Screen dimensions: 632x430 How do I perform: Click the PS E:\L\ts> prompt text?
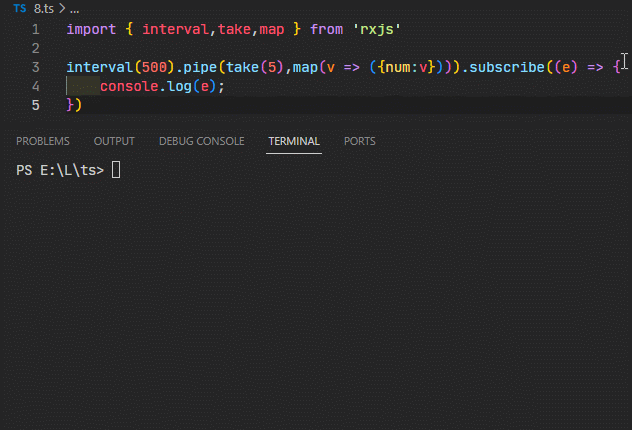pyautogui.click(x=60, y=170)
